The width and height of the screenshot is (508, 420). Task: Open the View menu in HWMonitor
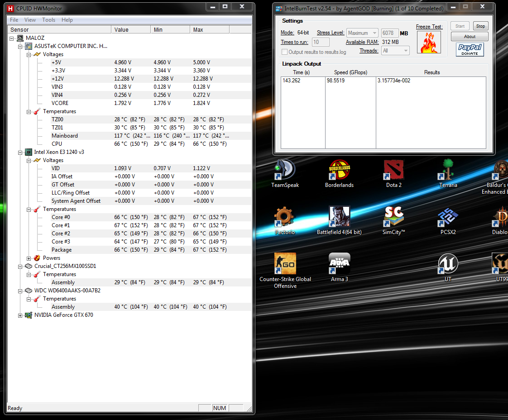click(30, 20)
